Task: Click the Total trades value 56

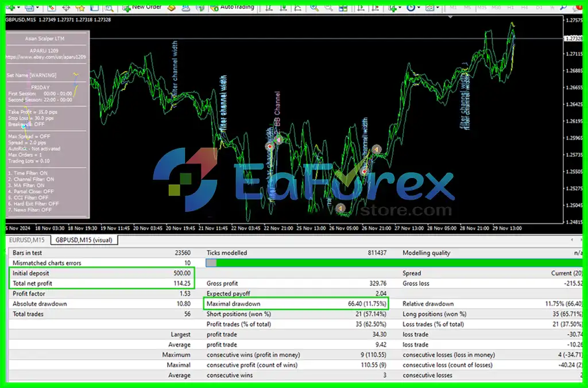Action: point(187,314)
